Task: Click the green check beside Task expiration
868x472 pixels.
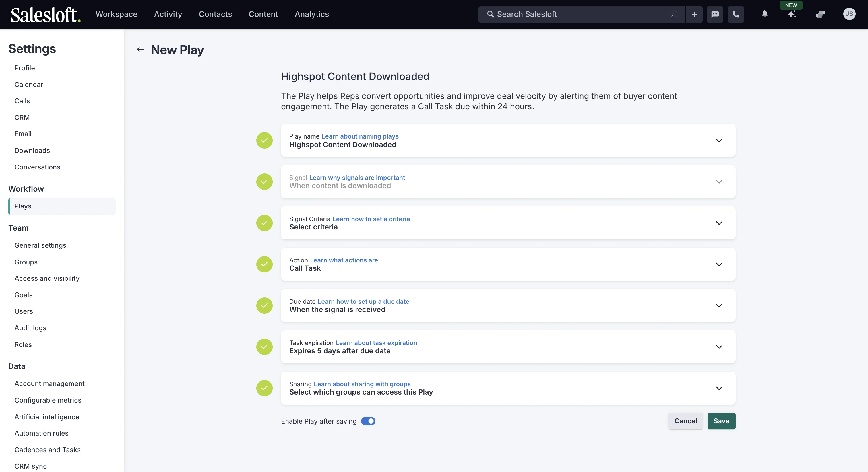Action: [x=265, y=347]
